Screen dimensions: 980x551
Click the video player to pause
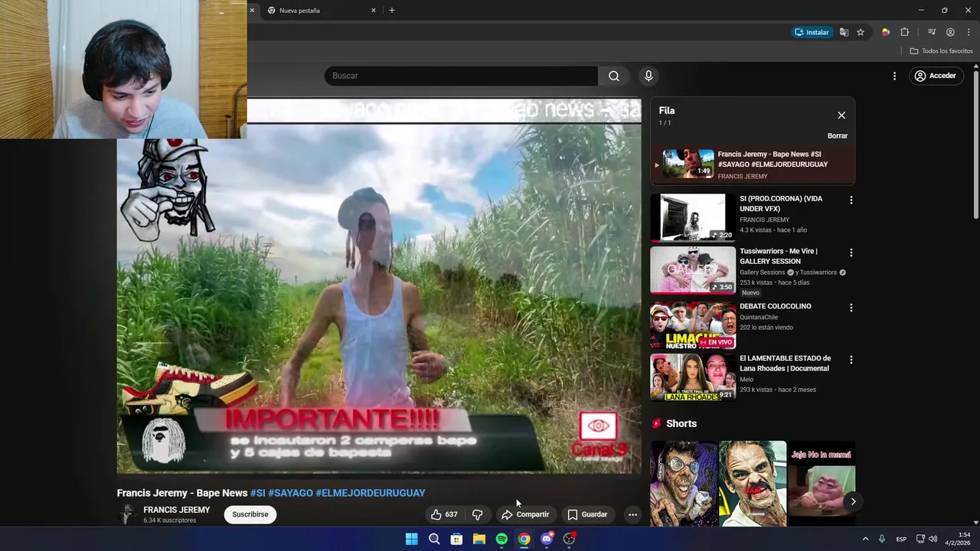[379, 285]
